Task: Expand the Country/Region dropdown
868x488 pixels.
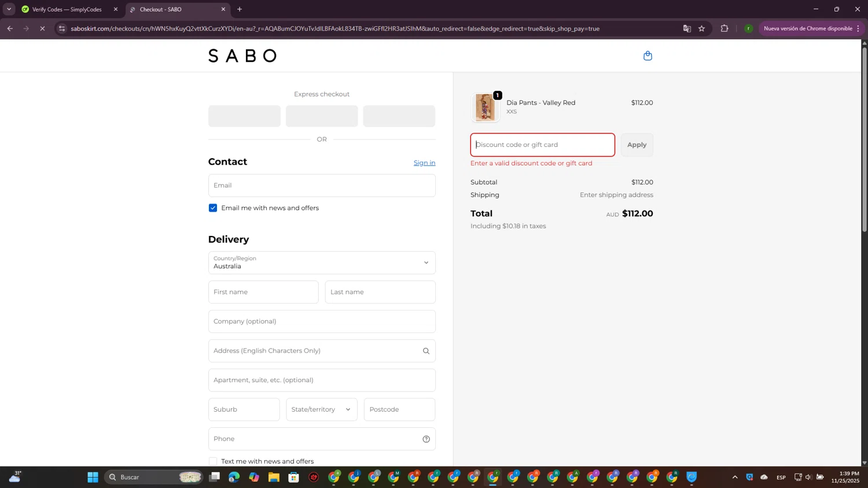Action: tap(322, 263)
